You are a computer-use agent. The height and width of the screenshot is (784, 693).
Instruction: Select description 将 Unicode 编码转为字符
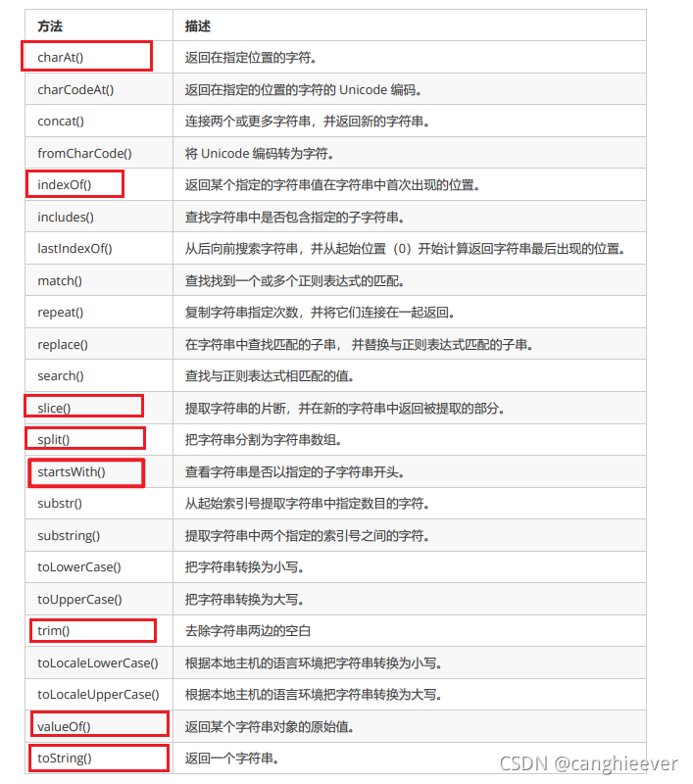[259, 154]
